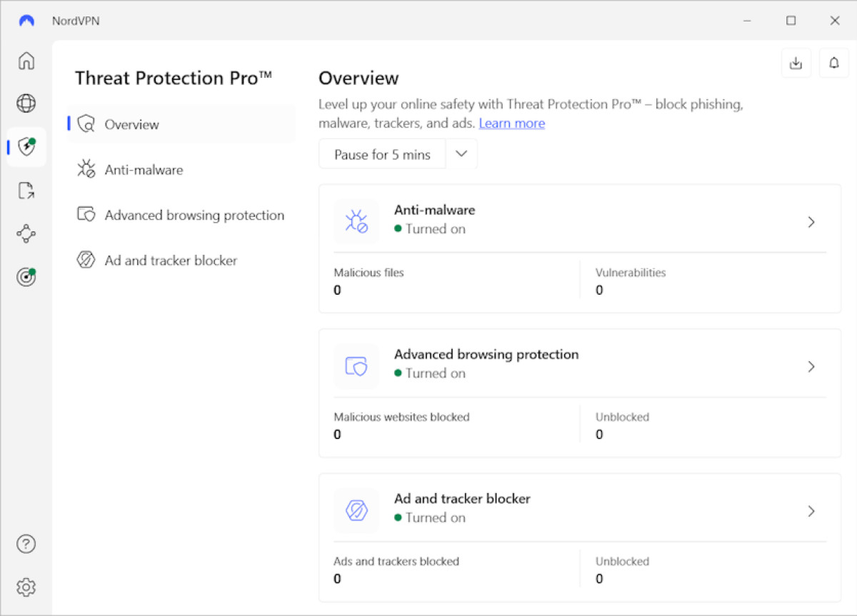Click the Vulnerabilities label
857x616 pixels.
(x=631, y=273)
